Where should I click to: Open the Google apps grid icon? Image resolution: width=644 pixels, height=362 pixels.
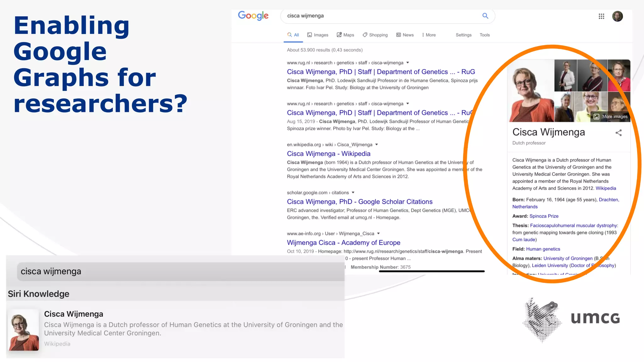point(601,16)
